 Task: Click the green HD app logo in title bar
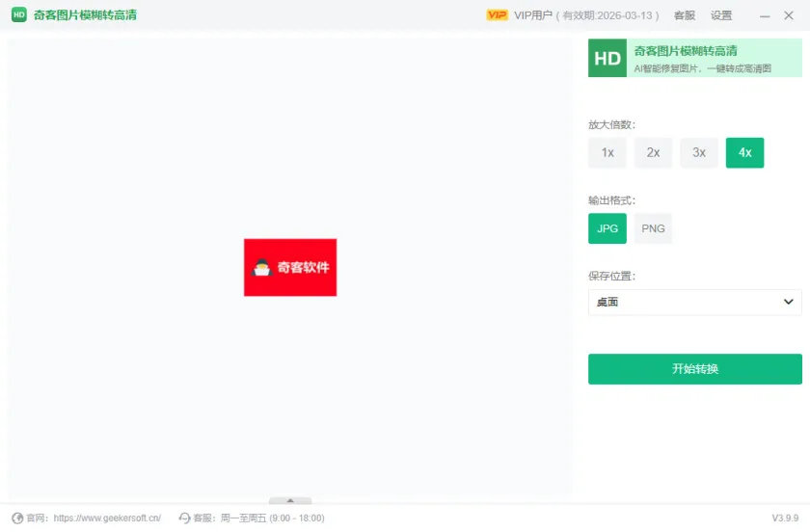point(19,14)
